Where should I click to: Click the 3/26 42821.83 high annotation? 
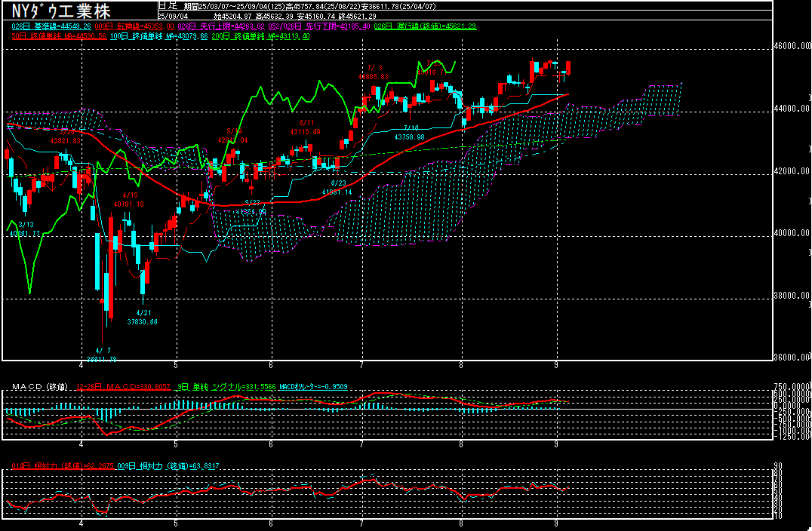click(66, 137)
